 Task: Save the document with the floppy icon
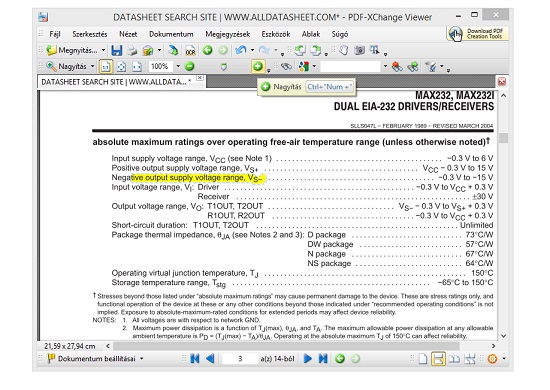pyautogui.click(x=116, y=51)
